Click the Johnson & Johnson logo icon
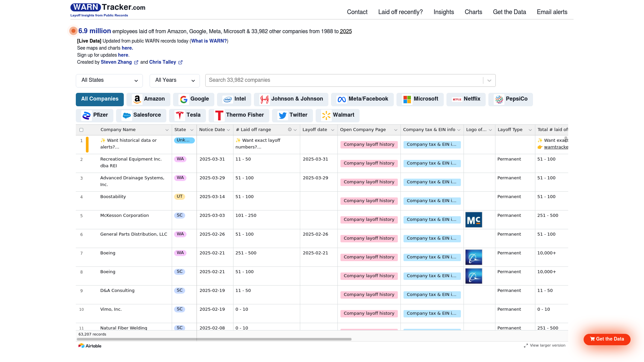This screenshot has height=362, width=644. point(264,99)
